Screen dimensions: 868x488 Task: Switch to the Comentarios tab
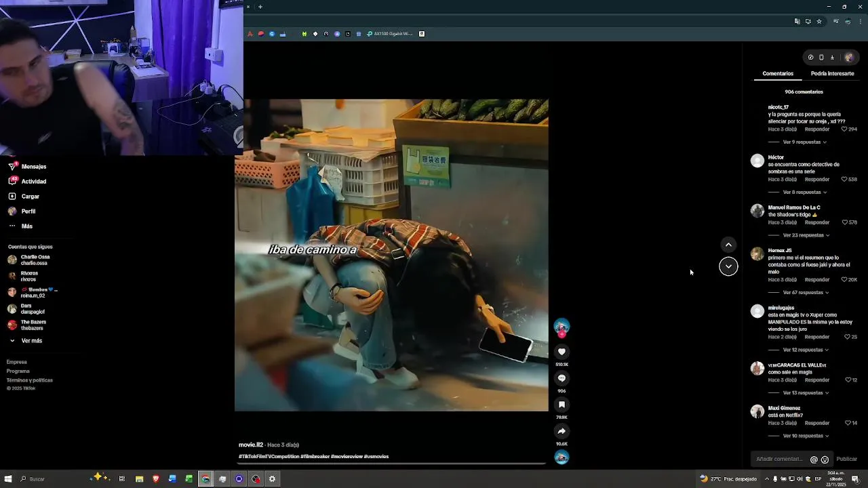point(778,73)
